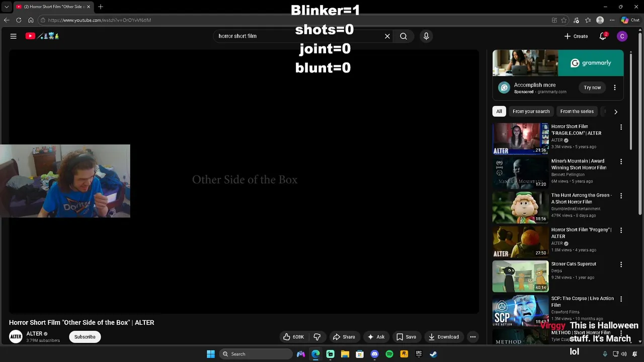Image resolution: width=644 pixels, height=362 pixels.
Task: Go back in the browser
Action: (x=7, y=20)
